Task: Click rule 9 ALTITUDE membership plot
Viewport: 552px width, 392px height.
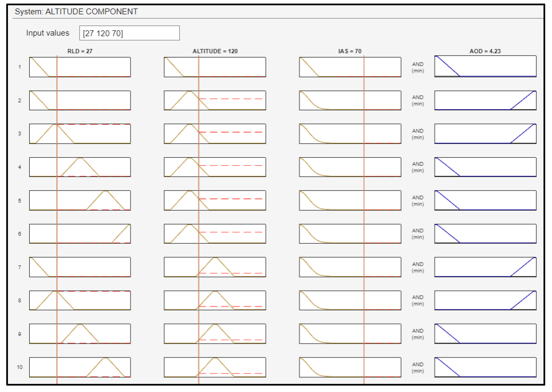Action: (215, 333)
